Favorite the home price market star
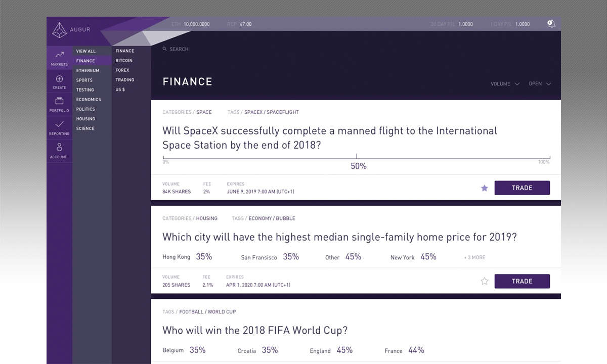607x364 pixels. point(485,281)
